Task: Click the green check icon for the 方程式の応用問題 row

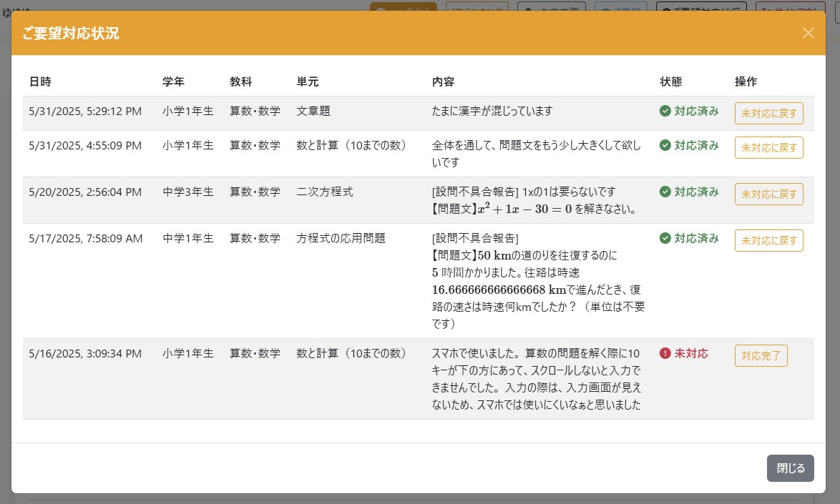Action: [x=665, y=238]
